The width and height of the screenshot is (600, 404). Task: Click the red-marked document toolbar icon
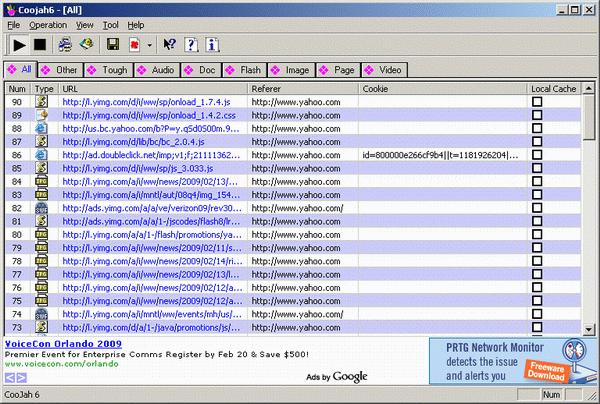click(134, 45)
